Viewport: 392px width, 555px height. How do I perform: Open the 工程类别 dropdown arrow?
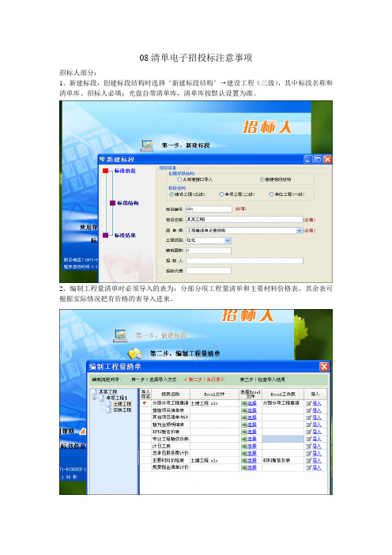pos(228,240)
